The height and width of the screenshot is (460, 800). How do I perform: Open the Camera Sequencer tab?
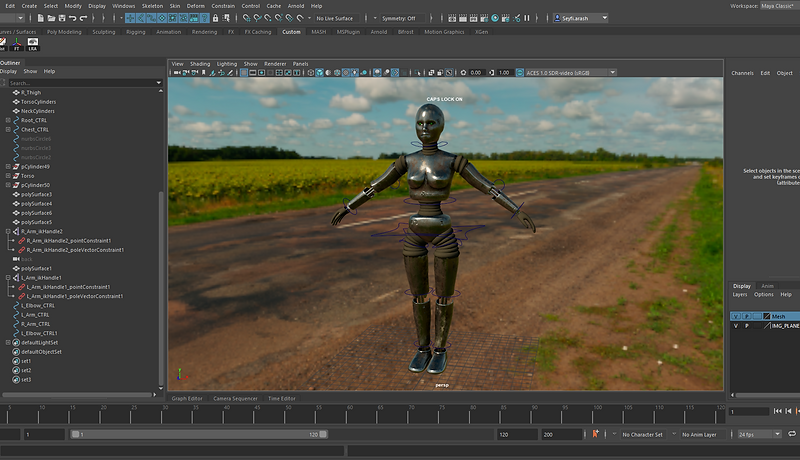coord(235,398)
